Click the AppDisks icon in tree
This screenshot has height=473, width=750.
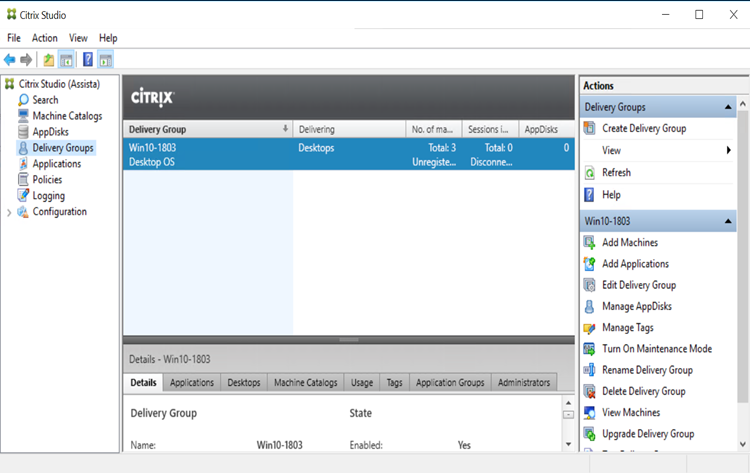[23, 132]
